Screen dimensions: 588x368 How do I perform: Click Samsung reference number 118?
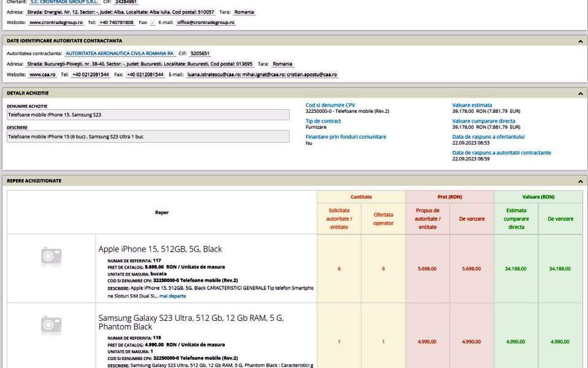pyautogui.click(x=157, y=338)
